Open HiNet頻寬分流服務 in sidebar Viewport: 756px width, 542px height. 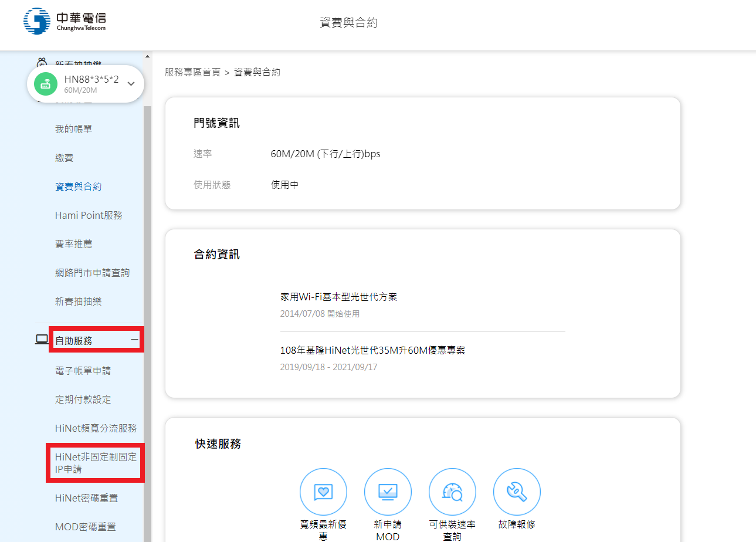[x=96, y=428]
